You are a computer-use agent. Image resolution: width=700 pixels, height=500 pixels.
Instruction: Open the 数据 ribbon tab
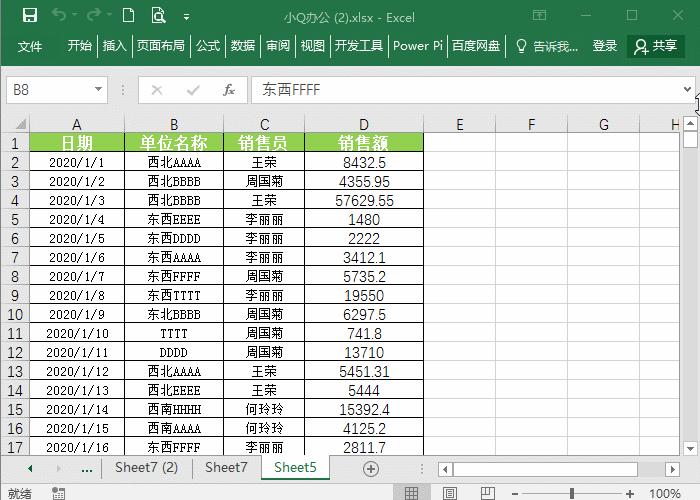tap(243, 46)
